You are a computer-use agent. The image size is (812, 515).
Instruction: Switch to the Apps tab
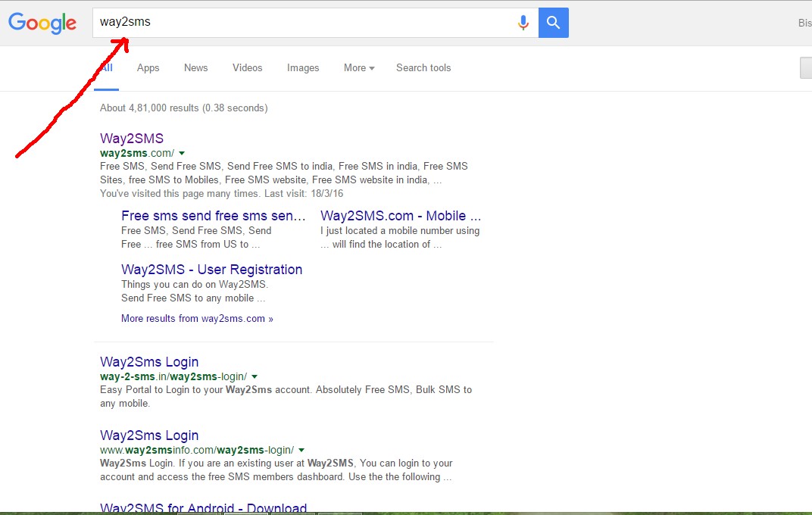tap(148, 68)
